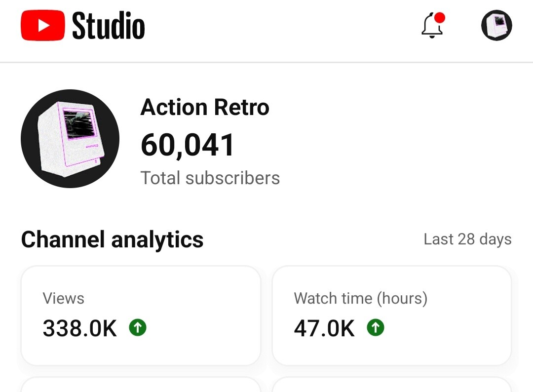This screenshot has width=533, height=392.
Task: Click the green up arrow beside Views
Action: [138, 327]
